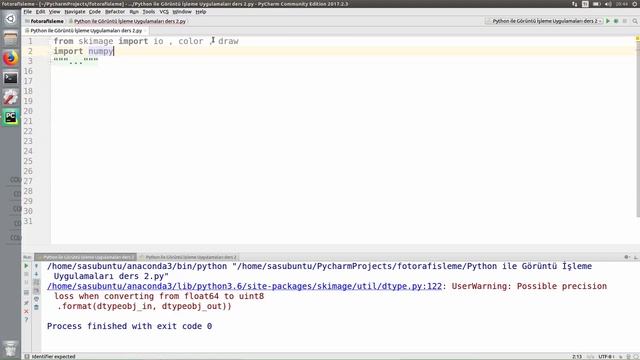Open the Run panel gear settings
The width and height of the screenshot is (640, 360).
click(x=627, y=257)
